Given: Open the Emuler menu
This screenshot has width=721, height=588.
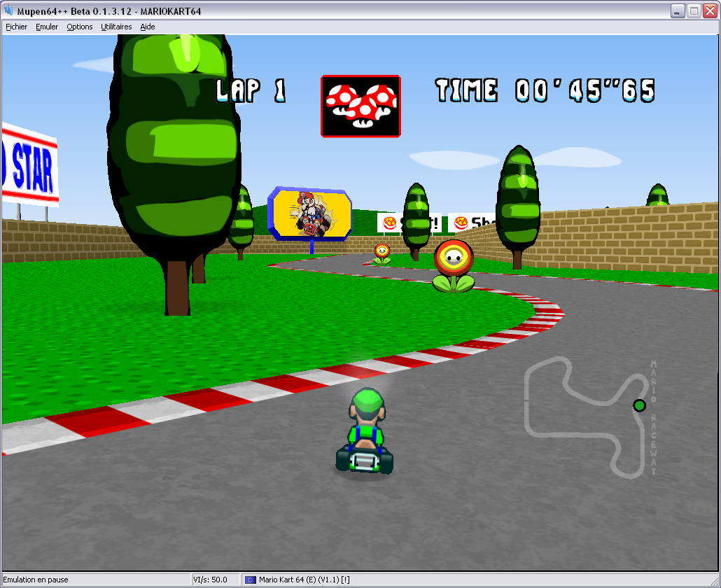Looking at the screenshot, I should [x=47, y=27].
